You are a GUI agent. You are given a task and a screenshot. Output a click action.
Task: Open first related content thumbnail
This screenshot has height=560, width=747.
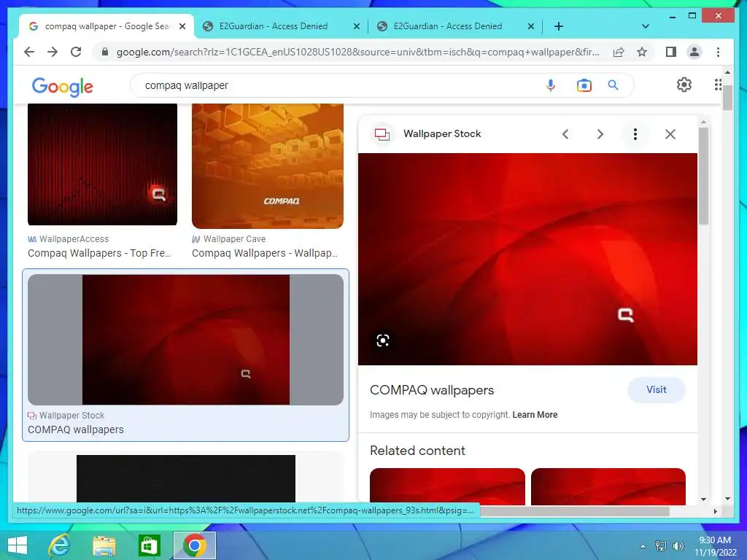[x=447, y=486]
